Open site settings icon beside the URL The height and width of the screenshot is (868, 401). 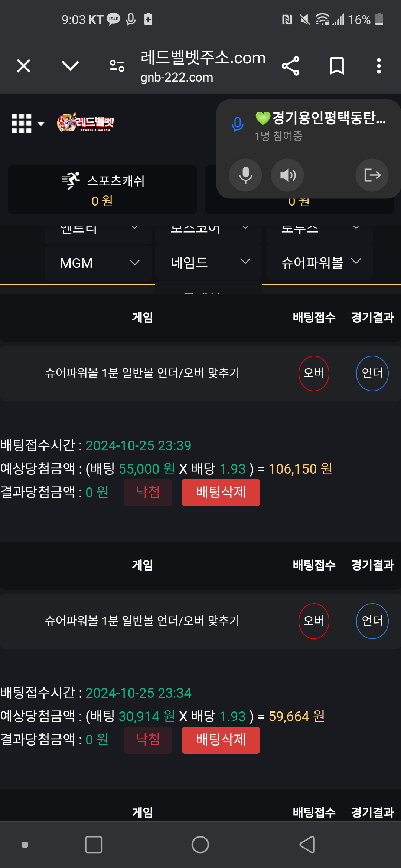click(x=117, y=66)
